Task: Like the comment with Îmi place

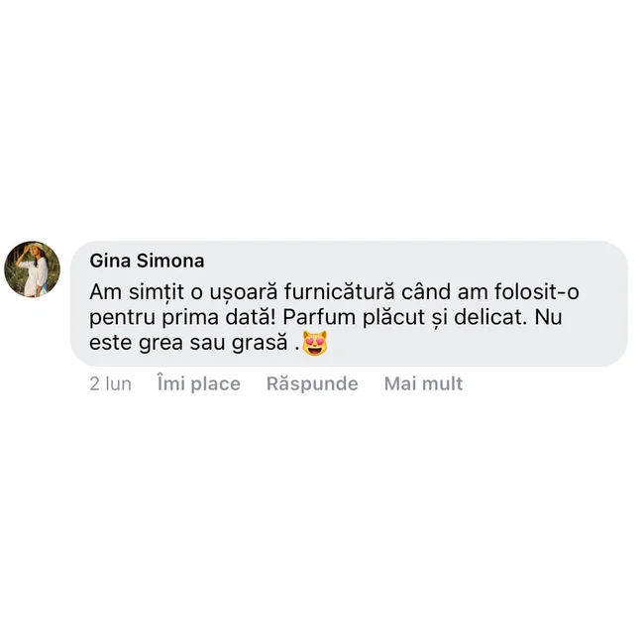Action: tap(199, 383)
